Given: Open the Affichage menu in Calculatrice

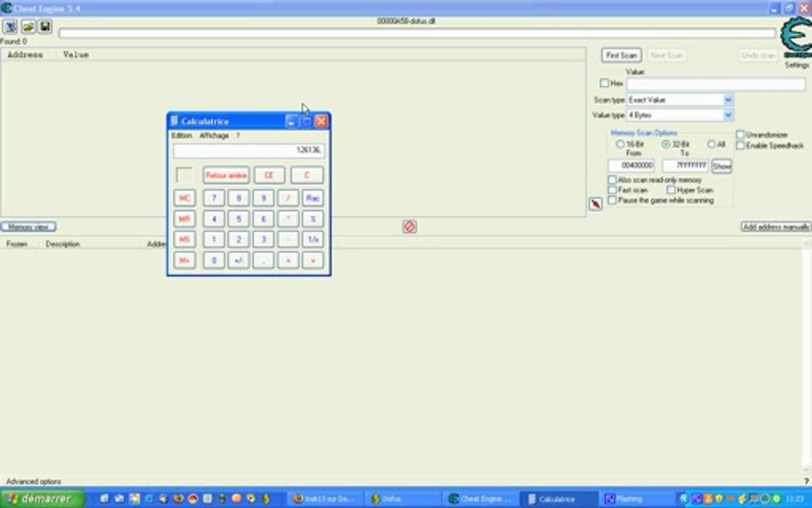Looking at the screenshot, I should tap(214, 135).
